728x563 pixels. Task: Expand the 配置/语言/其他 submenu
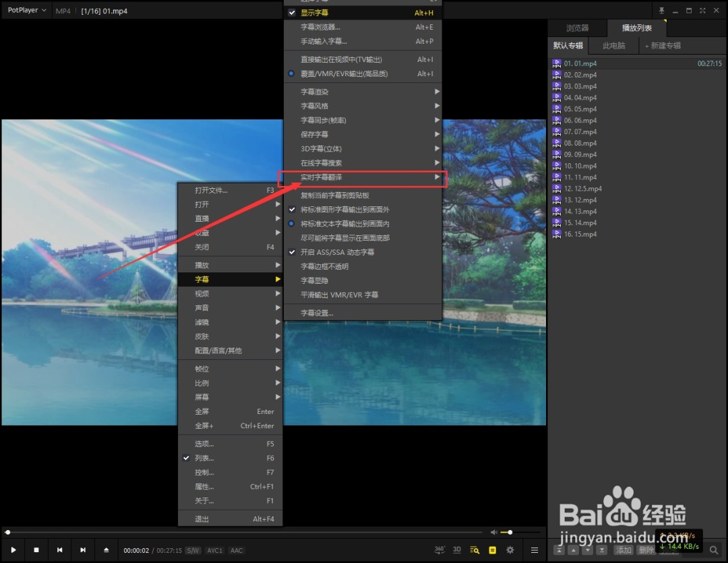[230, 351]
